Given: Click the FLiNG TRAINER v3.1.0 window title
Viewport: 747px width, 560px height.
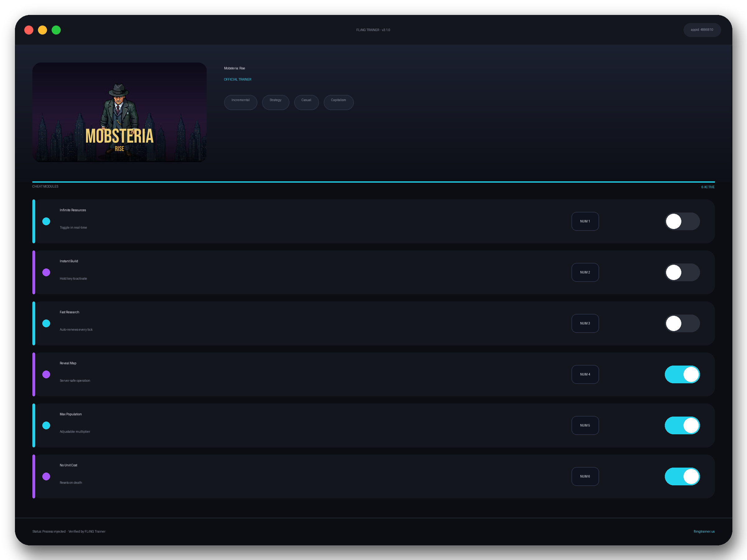Looking at the screenshot, I should pos(373,30).
